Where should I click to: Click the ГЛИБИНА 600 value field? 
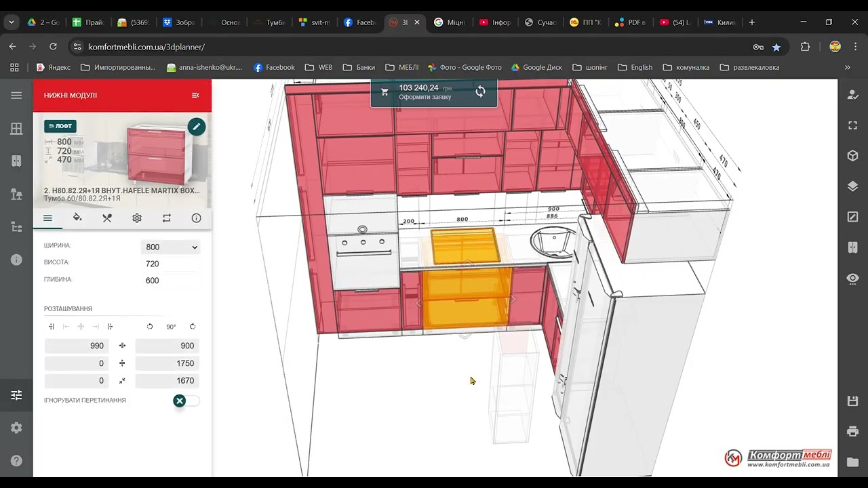tap(171, 281)
